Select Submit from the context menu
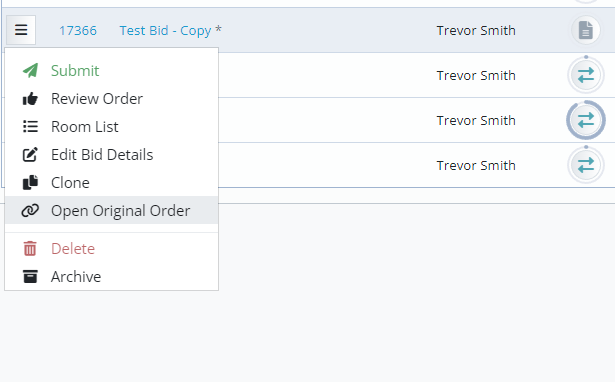The height and width of the screenshot is (382, 615). pos(111,71)
